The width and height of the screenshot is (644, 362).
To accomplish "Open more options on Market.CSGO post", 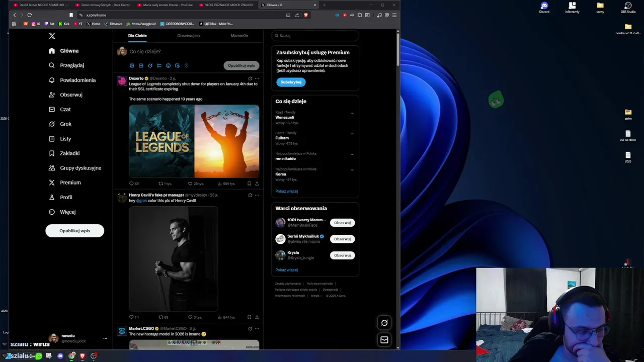I will 257,329.
